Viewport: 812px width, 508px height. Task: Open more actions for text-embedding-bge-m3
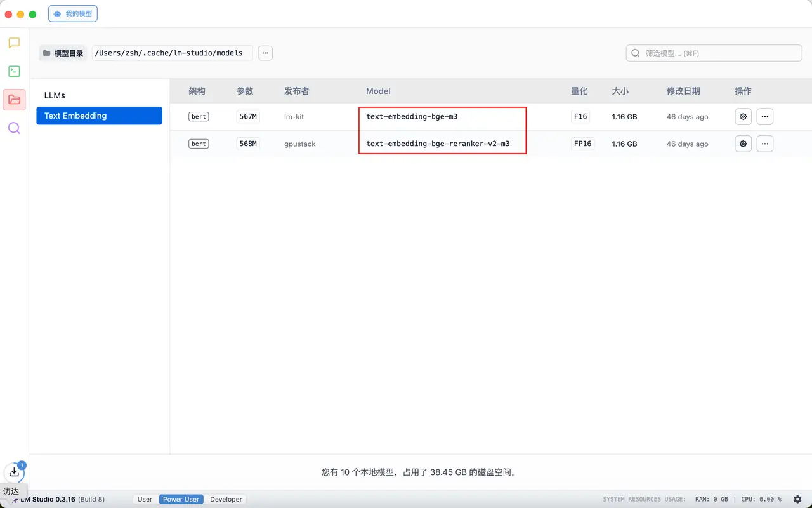(x=765, y=117)
